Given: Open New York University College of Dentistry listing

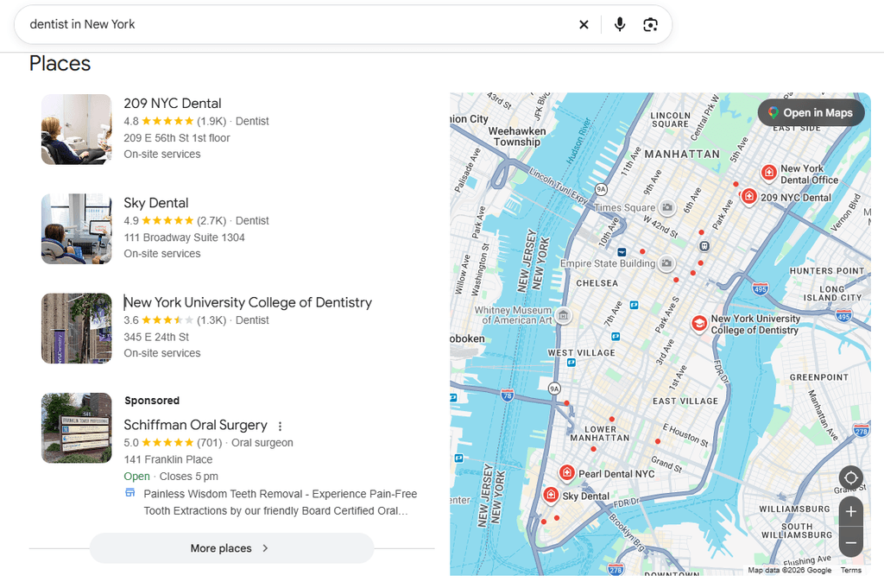Looking at the screenshot, I should (248, 302).
